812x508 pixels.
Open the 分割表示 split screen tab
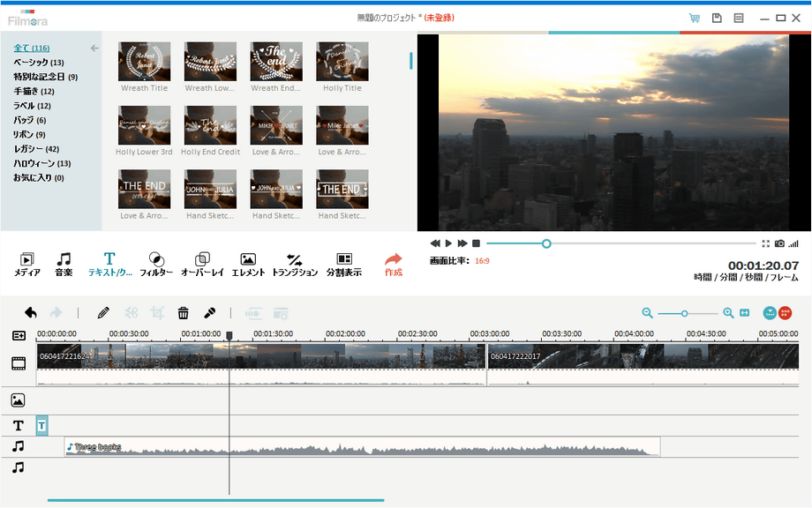(x=344, y=264)
